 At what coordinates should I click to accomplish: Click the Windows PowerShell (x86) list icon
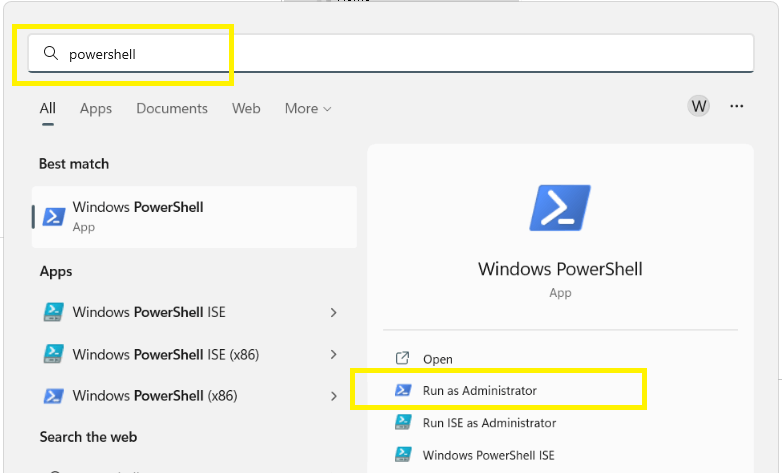pyautogui.click(x=53, y=396)
